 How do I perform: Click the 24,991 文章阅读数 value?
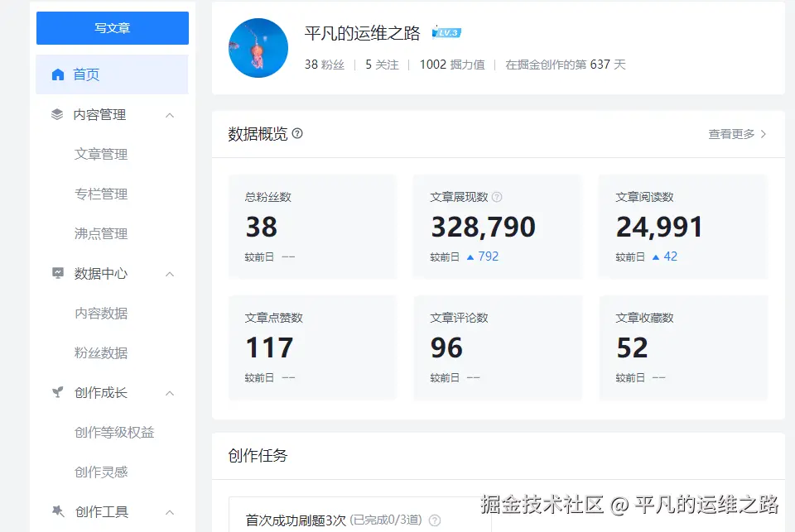pyautogui.click(x=659, y=227)
